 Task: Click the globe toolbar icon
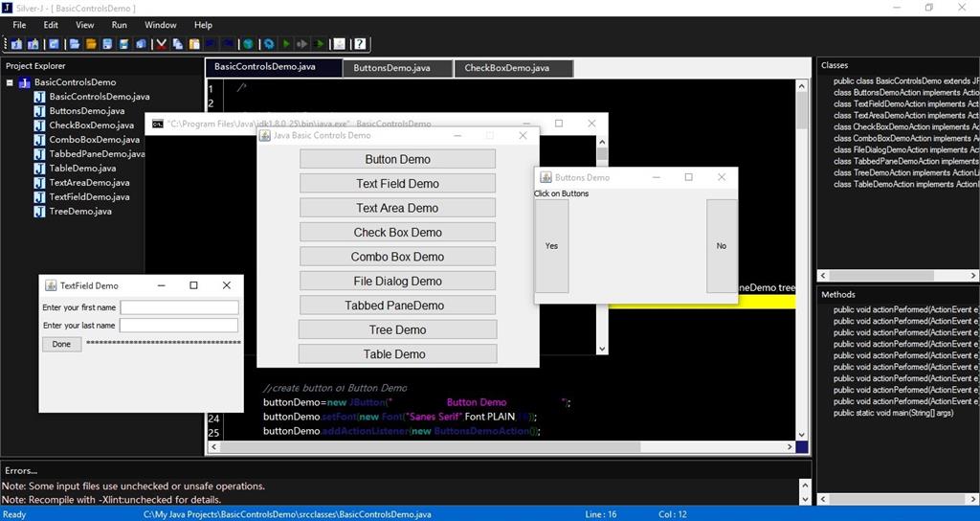coord(248,44)
